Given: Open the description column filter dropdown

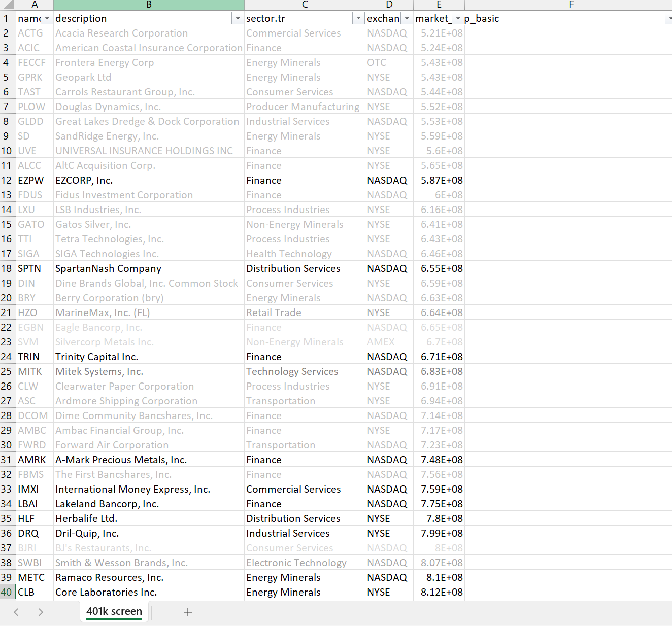Looking at the screenshot, I should coord(238,18).
